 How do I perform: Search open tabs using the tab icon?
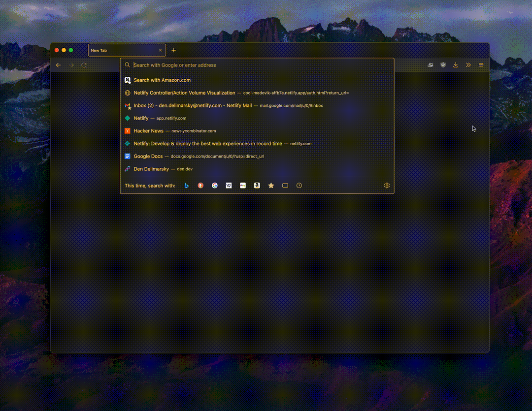[x=285, y=186]
